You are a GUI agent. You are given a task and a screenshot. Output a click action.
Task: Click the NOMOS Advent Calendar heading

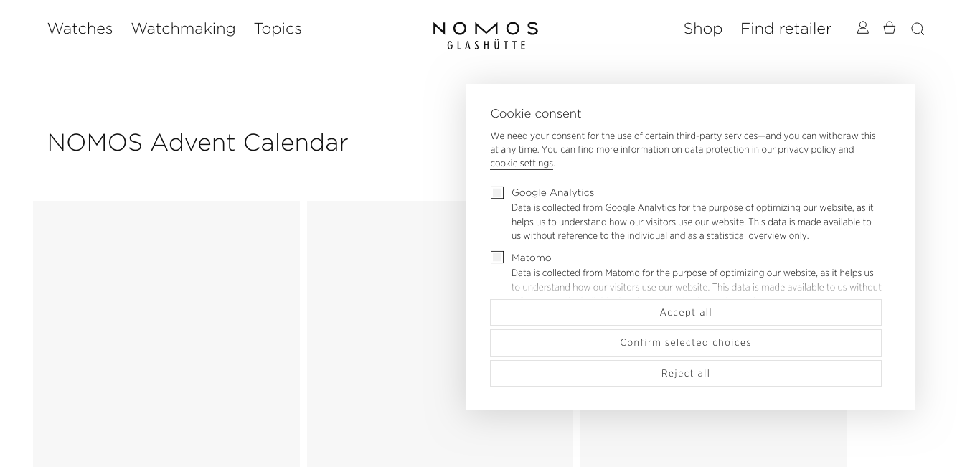(197, 142)
